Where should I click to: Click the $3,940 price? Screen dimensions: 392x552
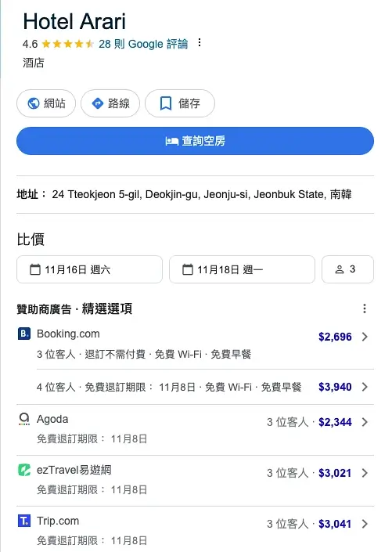(335, 387)
